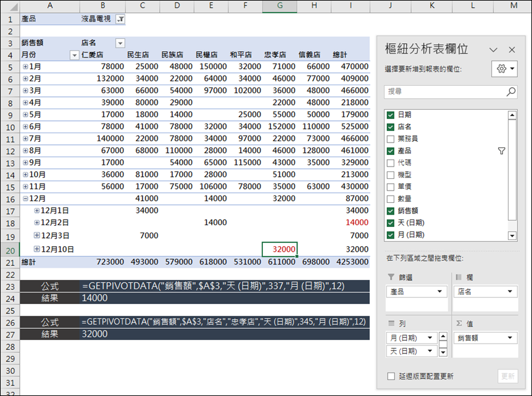Click the field list scroll up arrow

tap(512, 115)
